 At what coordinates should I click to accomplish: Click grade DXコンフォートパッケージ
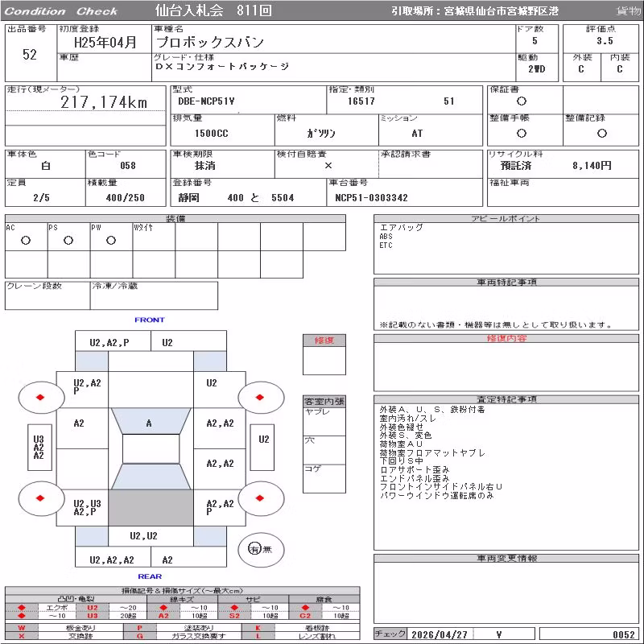click(x=222, y=66)
